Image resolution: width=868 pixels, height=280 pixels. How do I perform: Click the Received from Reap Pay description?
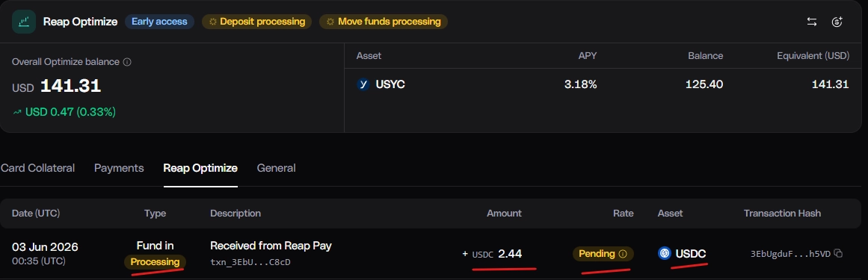[x=271, y=245]
